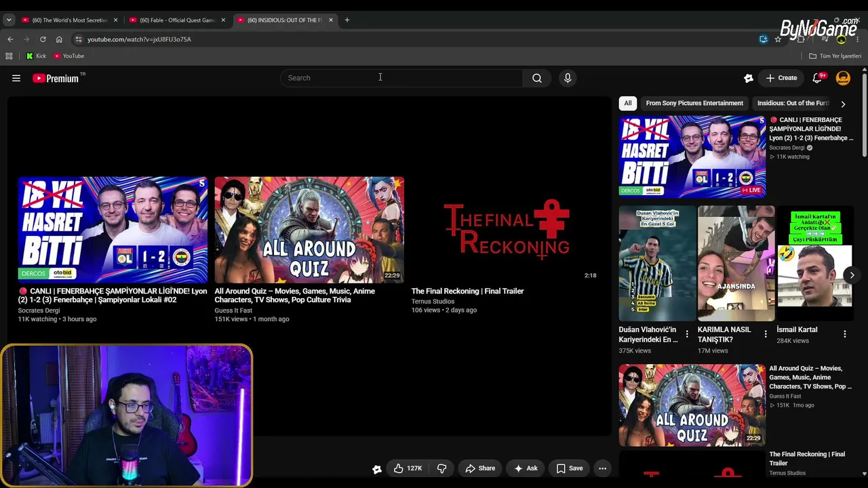Go back in browser history

click(10, 39)
